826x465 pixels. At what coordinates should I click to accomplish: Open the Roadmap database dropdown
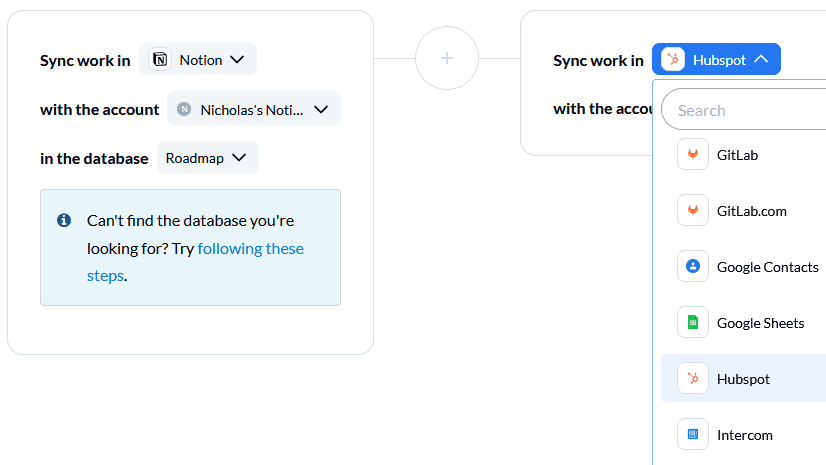click(x=208, y=157)
